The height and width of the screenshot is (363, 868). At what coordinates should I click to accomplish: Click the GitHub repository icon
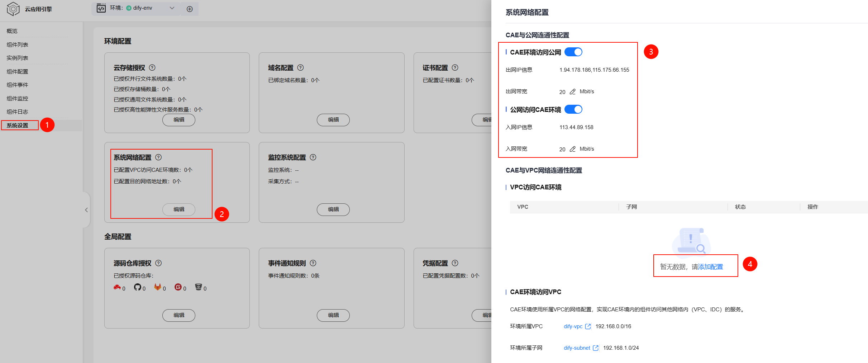(138, 287)
